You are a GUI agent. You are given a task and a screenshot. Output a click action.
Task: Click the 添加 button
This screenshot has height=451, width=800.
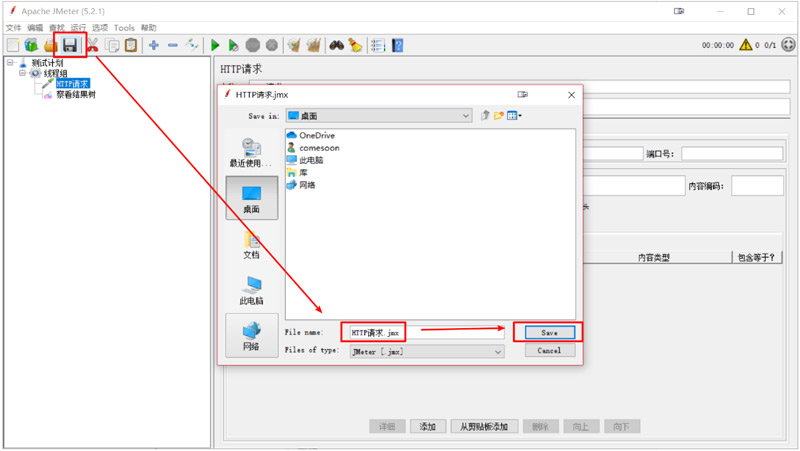(428, 427)
